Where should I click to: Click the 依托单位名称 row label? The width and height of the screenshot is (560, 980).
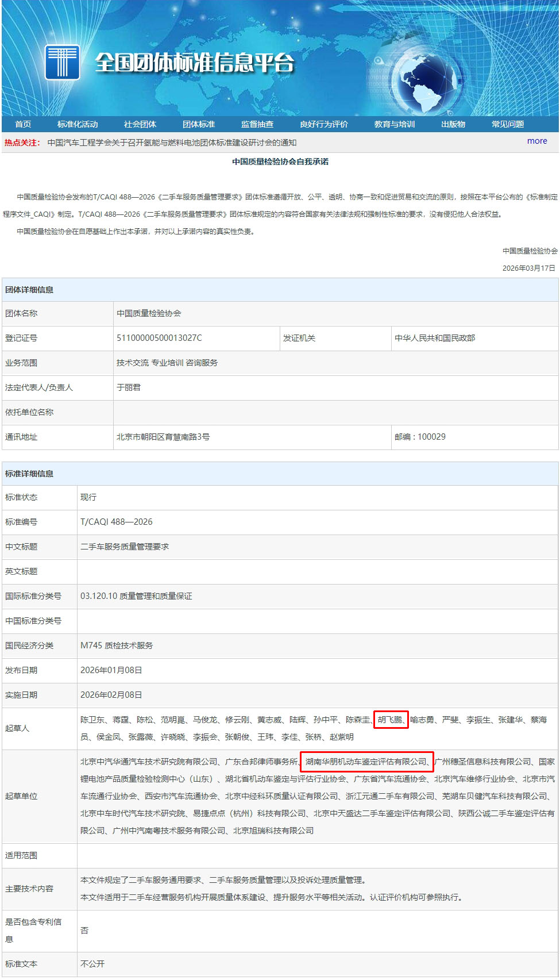[29, 412]
